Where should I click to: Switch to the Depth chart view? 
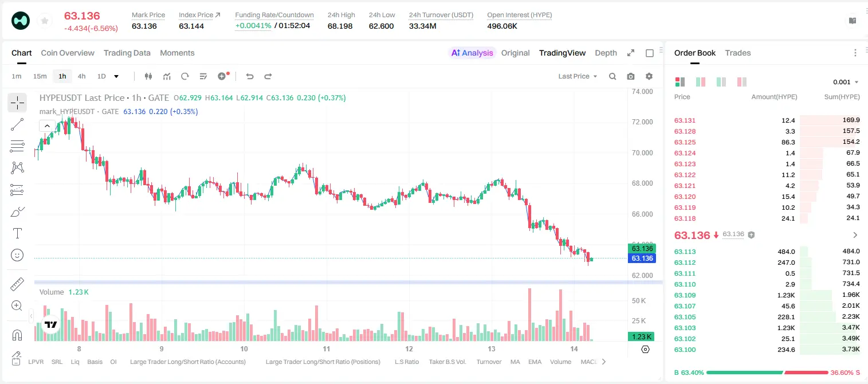tap(606, 53)
